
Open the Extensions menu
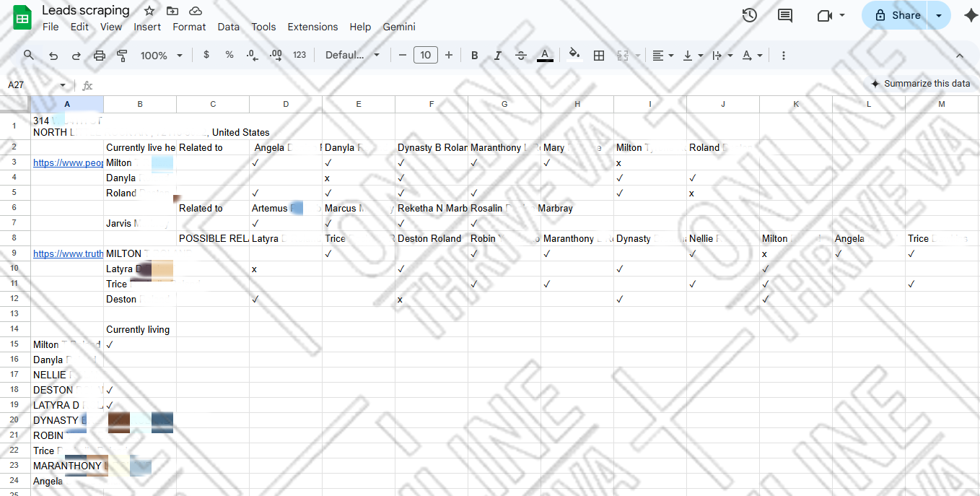point(312,27)
